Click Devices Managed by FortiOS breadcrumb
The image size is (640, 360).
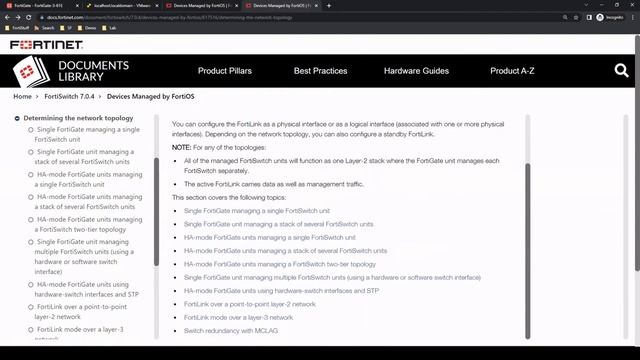pos(151,96)
